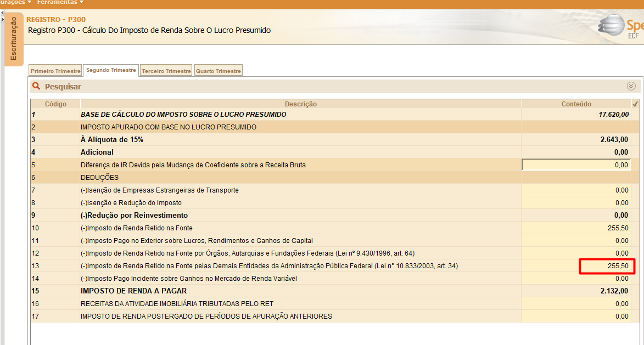Screen dimensions: 644x345
Task: Switch to Quarto Trimestre tab
Action: pos(219,71)
